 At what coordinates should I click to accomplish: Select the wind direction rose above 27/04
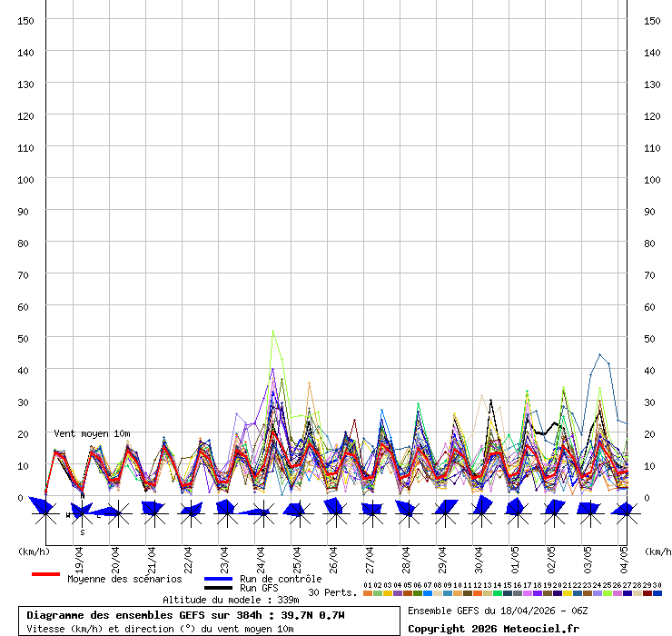[371, 512]
